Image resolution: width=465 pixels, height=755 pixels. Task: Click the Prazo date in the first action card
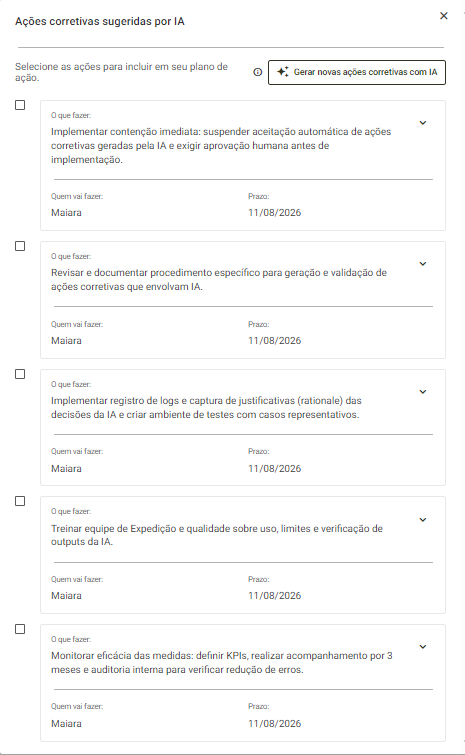(274, 213)
